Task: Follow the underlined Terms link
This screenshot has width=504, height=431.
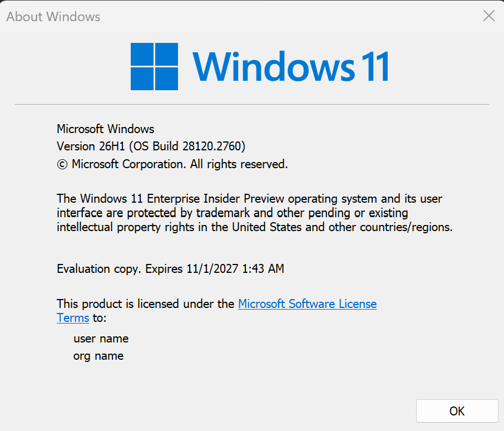Action: pos(73,318)
